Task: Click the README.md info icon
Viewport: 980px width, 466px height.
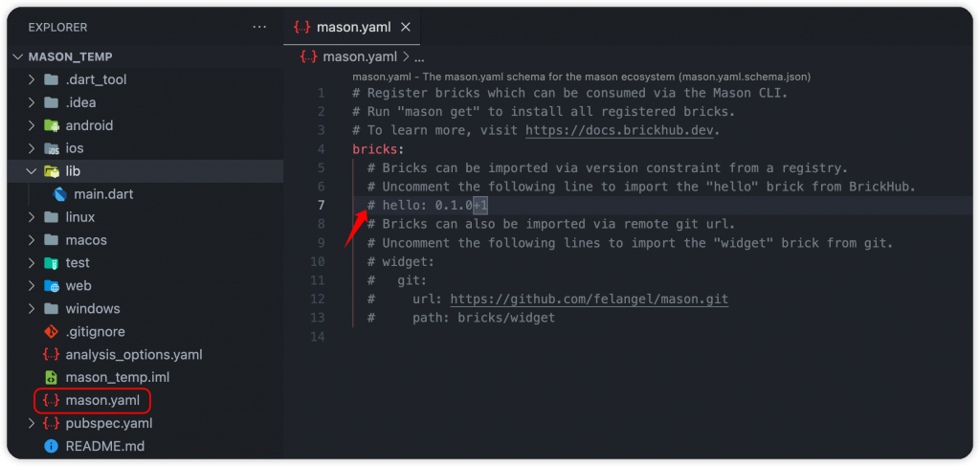Action: click(x=52, y=447)
